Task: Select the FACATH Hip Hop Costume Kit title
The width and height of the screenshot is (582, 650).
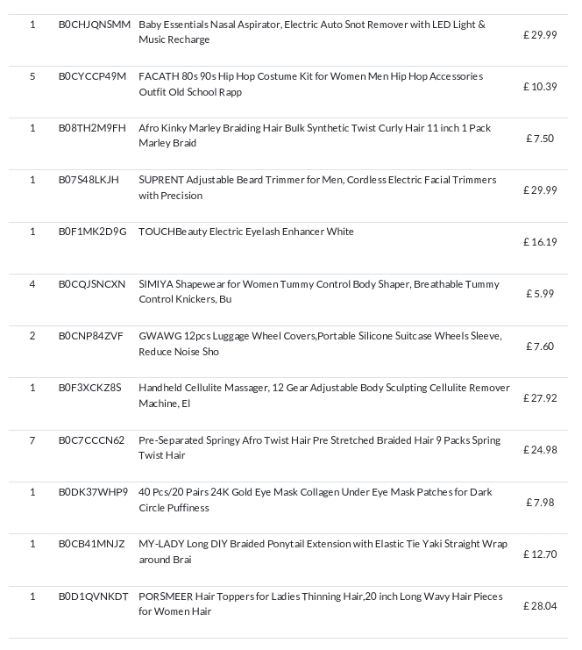Action: click(310, 84)
